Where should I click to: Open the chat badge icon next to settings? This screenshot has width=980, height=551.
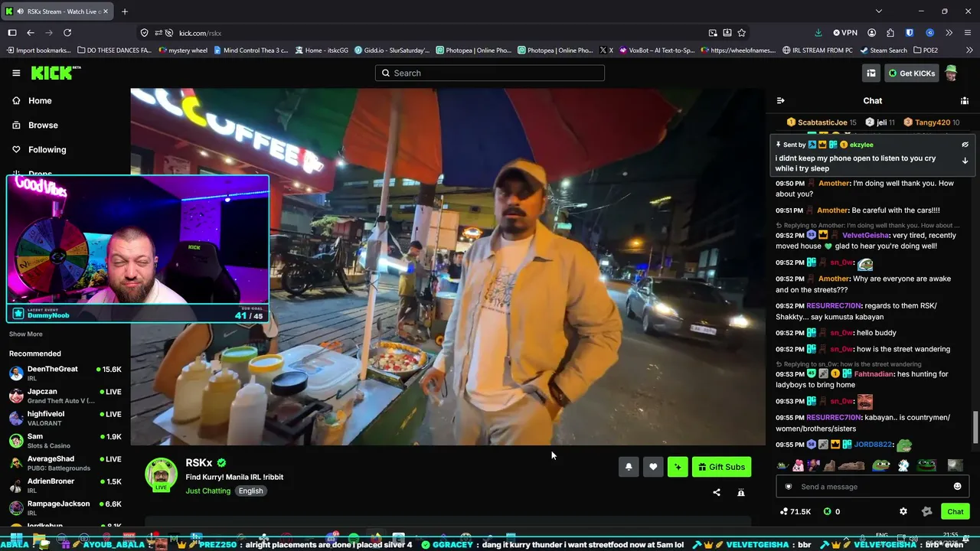point(927,511)
